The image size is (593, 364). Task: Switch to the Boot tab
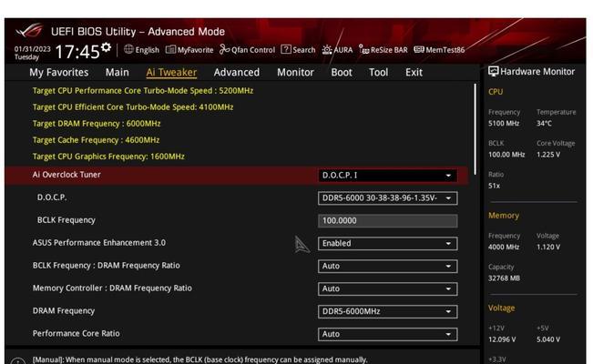click(342, 72)
